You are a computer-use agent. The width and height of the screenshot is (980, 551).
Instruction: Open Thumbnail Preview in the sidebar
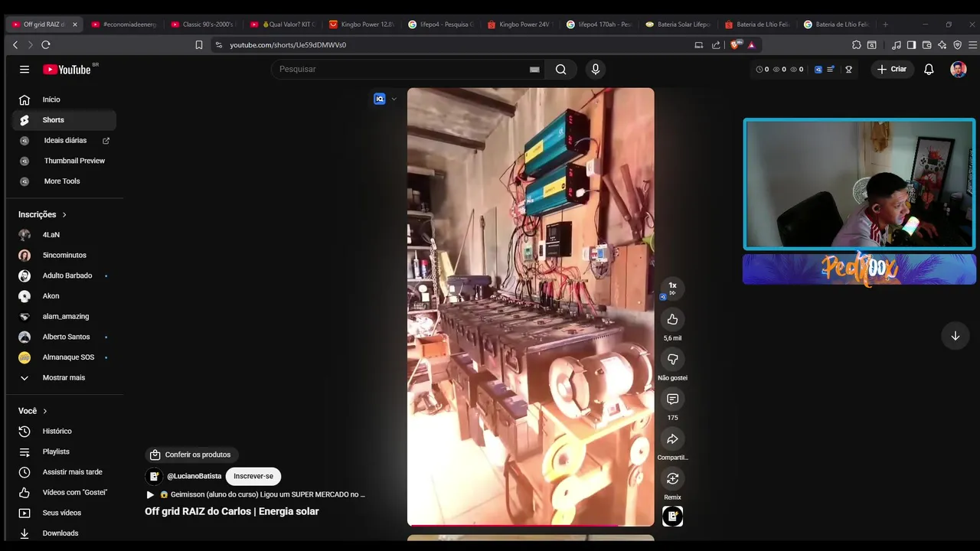64,161
